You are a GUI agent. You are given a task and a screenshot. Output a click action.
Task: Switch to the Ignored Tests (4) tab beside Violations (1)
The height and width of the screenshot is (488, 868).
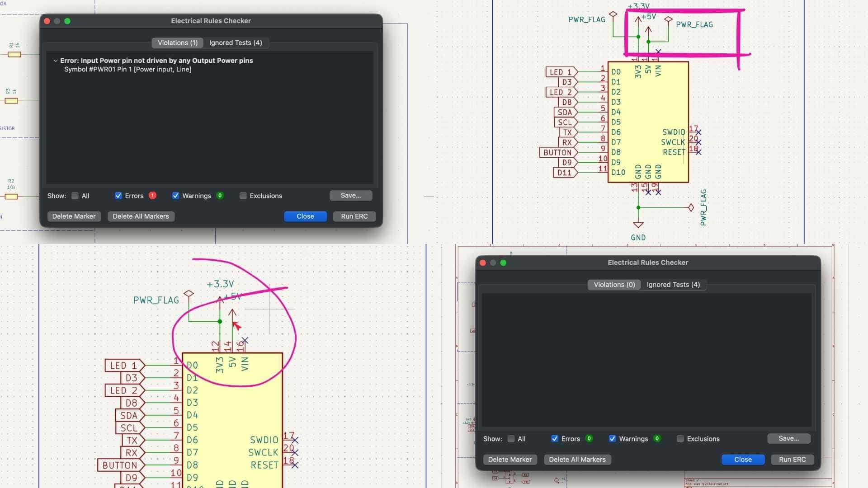click(236, 42)
